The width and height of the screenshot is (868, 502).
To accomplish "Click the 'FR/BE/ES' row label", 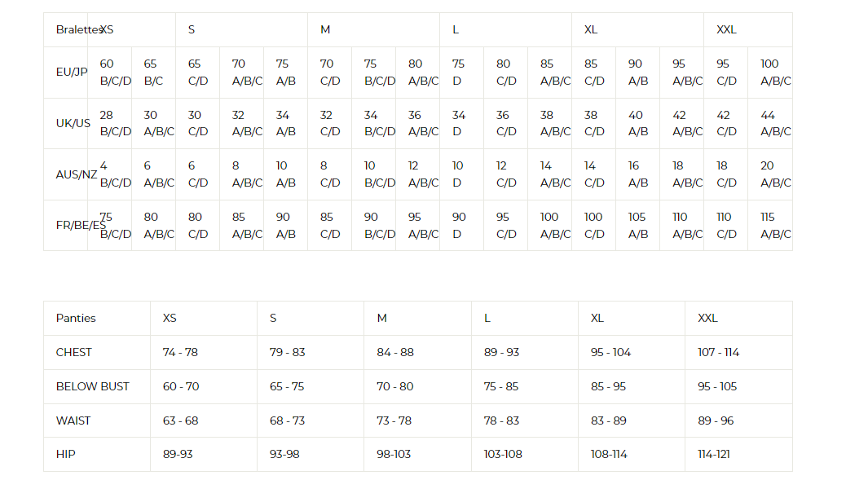I will coord(66,225).
